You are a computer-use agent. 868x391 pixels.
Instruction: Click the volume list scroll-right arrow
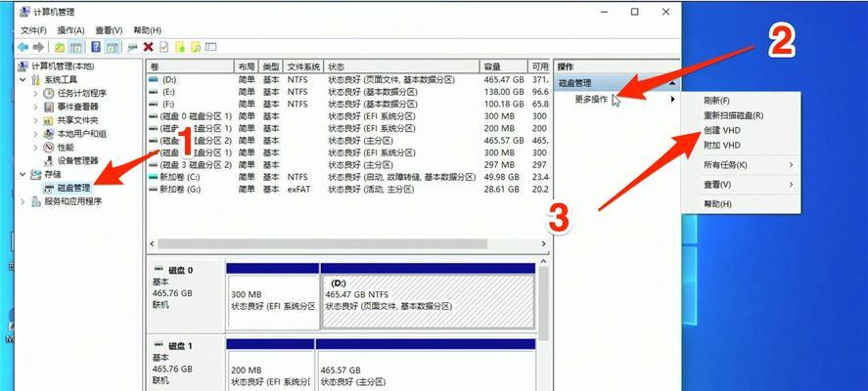tap(544, 244)
